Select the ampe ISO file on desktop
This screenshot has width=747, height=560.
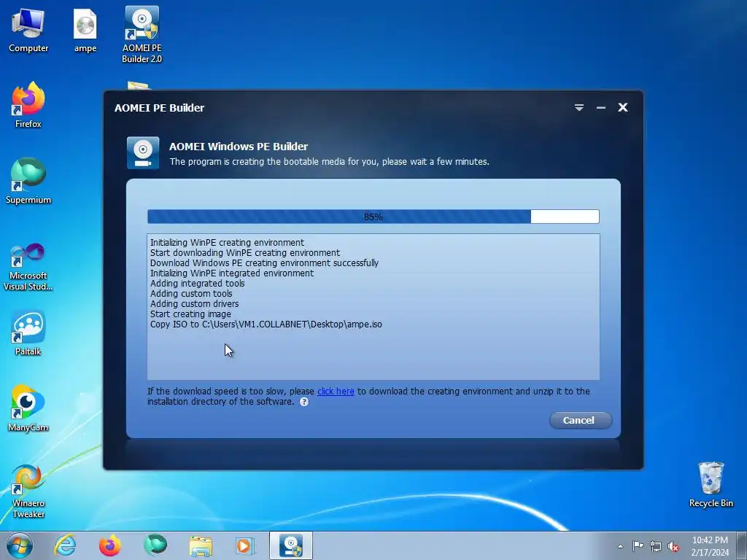tap(85, 30)
